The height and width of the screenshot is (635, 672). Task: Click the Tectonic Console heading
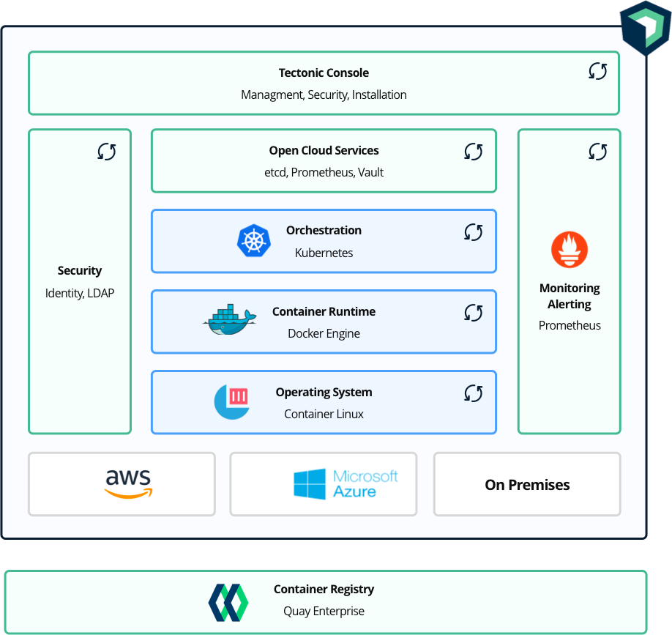[x=324, y=73]
